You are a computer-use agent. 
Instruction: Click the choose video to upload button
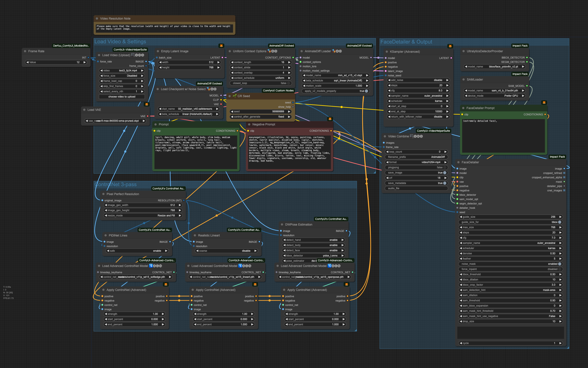[122, 97]
